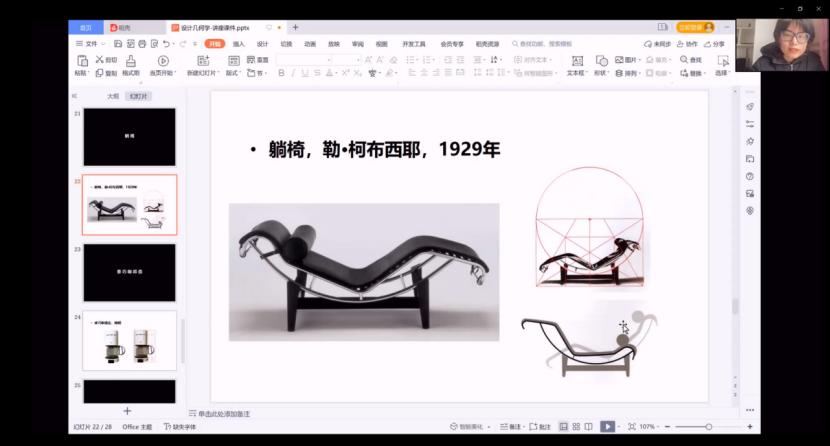Insert a Picture from the ribbon
Viewport: 830px width, 446px height.
(x=619, y=60)
